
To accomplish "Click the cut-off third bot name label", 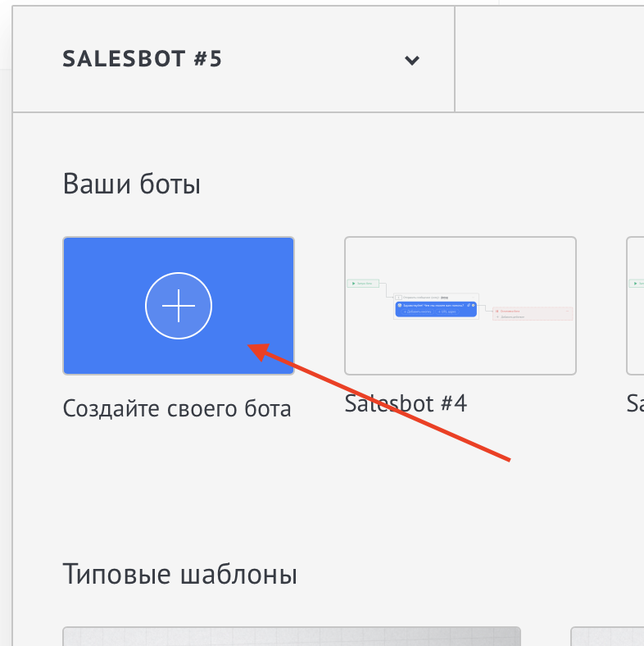I will (x=635, y=403).
